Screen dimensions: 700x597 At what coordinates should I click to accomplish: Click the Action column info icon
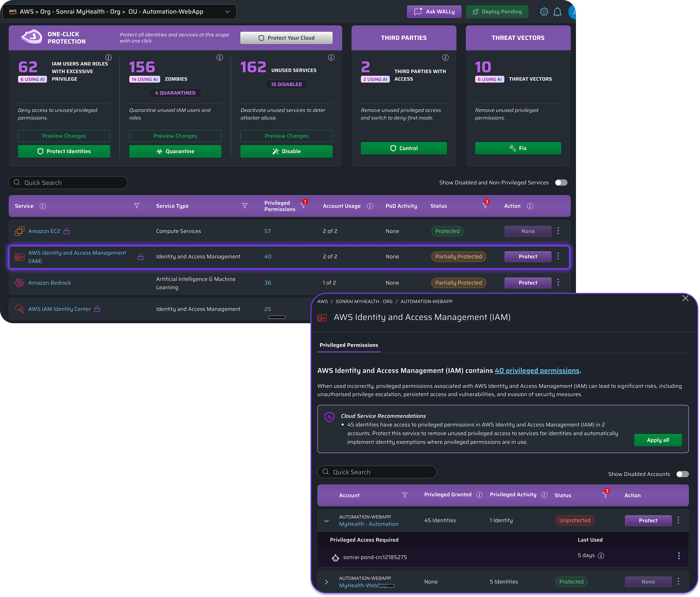coord(530,206)
